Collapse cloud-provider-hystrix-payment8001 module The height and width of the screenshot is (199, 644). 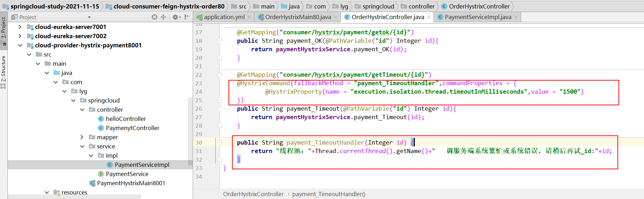point(20,45)
